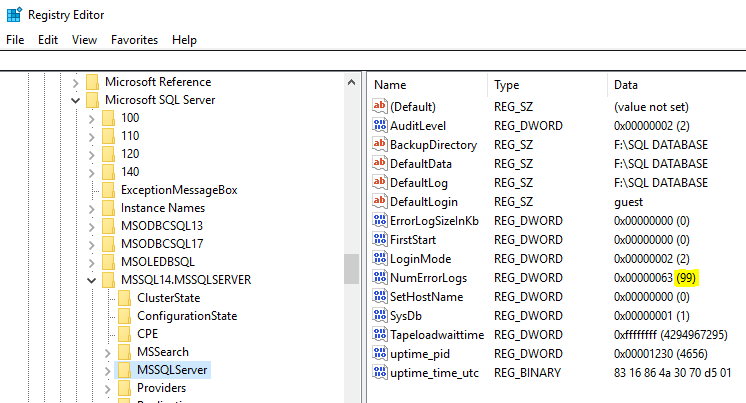Viewport: 746px width, 403px height.
Task: Click the DWORD icon next to LoginMode
Action: 380,258
